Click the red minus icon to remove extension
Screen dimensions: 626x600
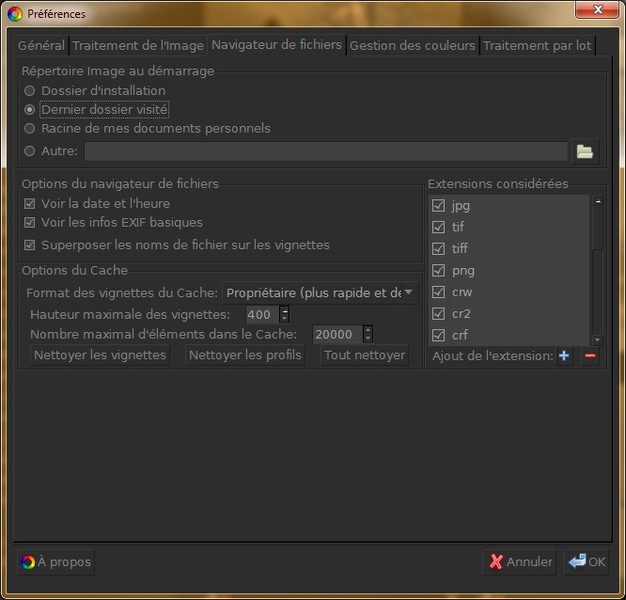(590, 356)
